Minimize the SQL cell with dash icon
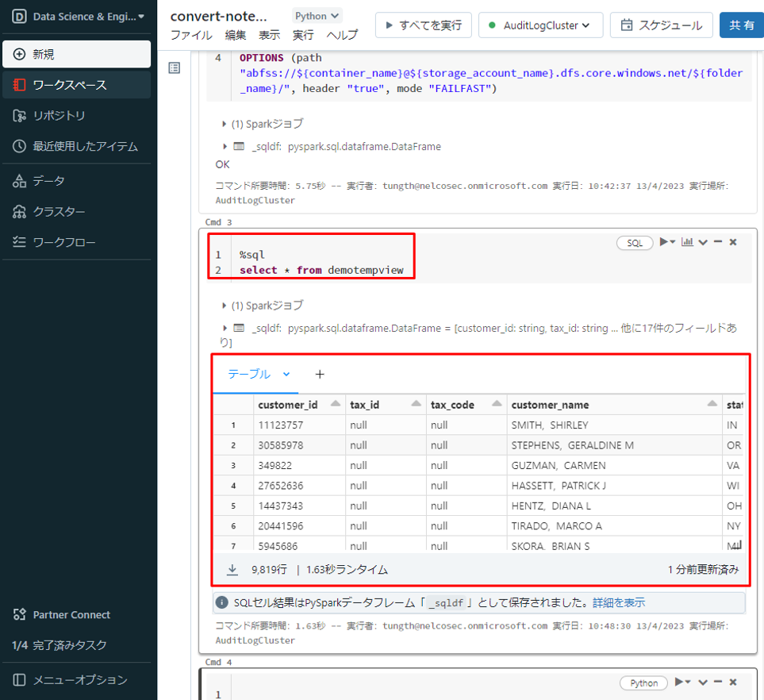Viewport: 764px width, 700px height. pyautogui.click(x=718, y=242)
